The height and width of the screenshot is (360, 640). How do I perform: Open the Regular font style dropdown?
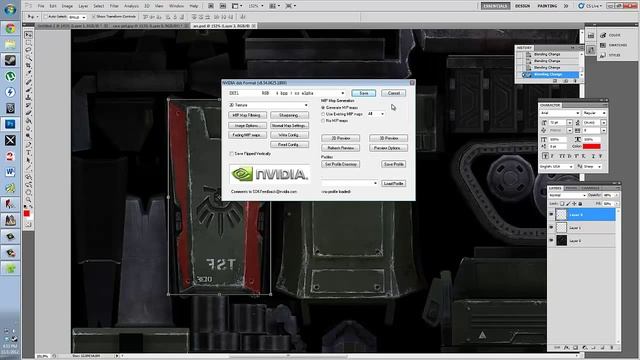tap(594, 113)
